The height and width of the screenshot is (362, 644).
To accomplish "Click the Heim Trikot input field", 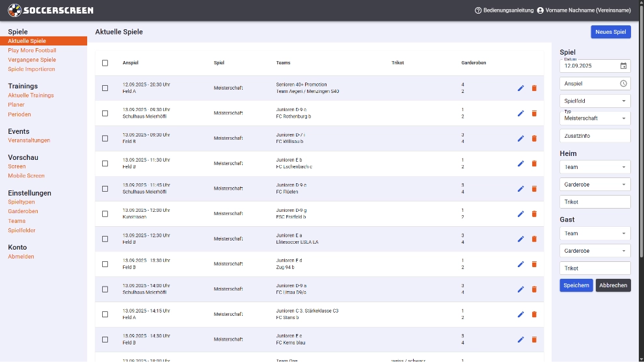I will tap(595, 202).
